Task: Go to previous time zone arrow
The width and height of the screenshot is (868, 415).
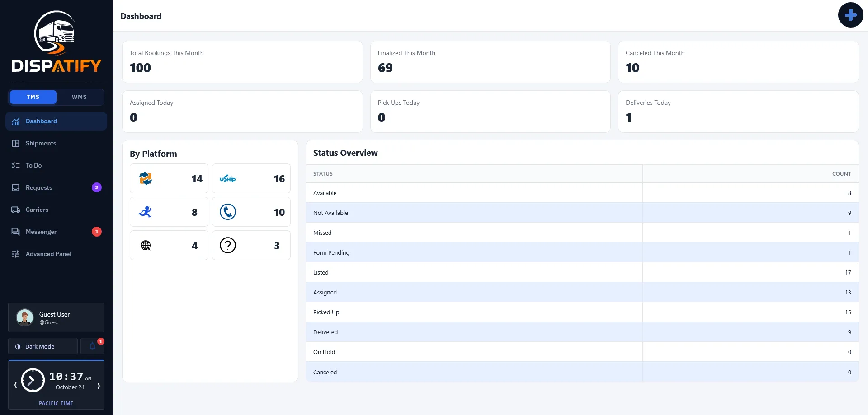Action: pyautogui.click(x=15, y=385)
